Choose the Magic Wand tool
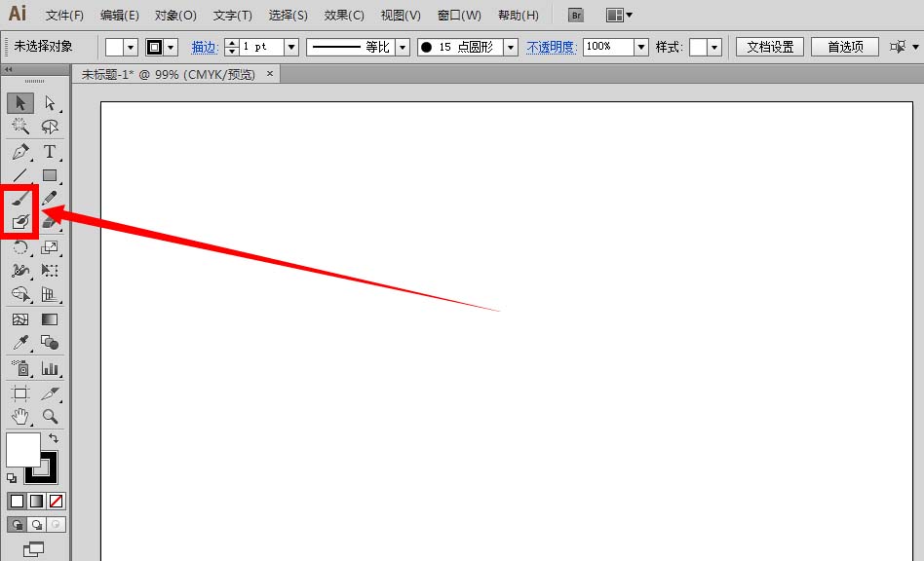Screen dimensions: 924x561 [x=20, y=126]
